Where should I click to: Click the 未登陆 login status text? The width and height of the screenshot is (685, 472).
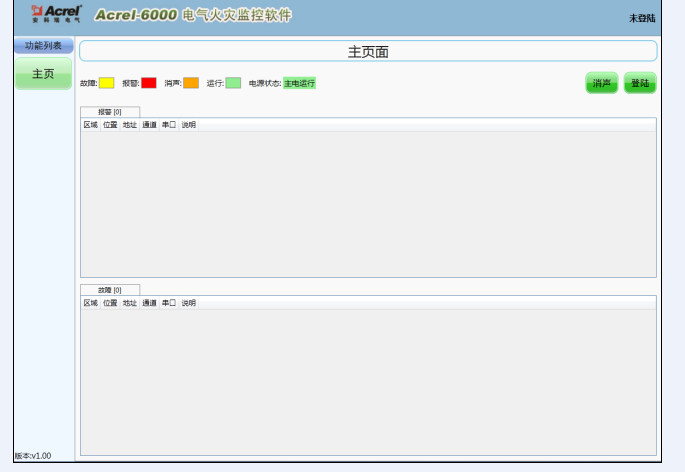(x=641, y=18)
